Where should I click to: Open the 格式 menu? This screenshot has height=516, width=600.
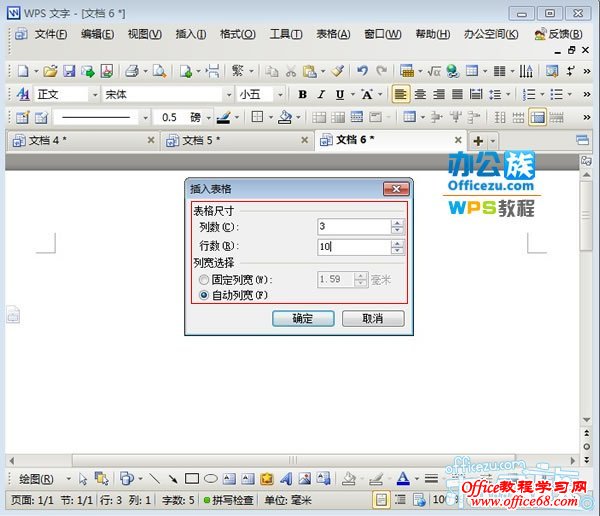coord(238,34)
